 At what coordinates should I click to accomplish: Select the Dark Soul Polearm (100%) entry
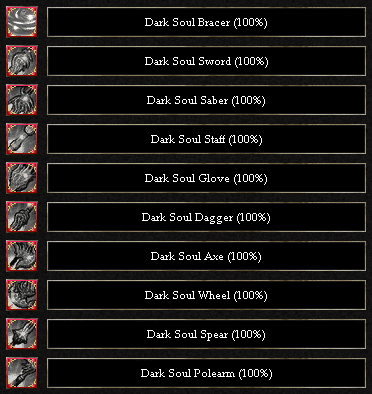[206, 373]
